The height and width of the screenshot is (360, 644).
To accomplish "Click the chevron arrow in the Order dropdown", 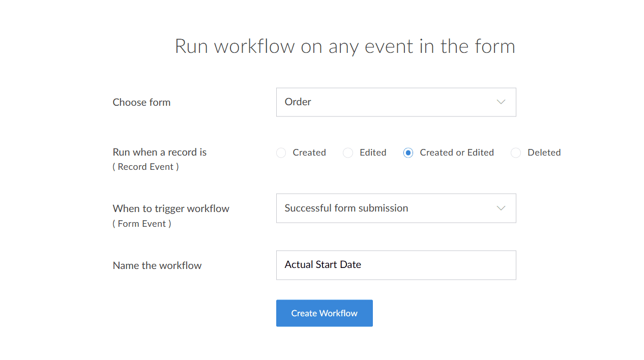I will pyautogui.click(x=501, y=102).
